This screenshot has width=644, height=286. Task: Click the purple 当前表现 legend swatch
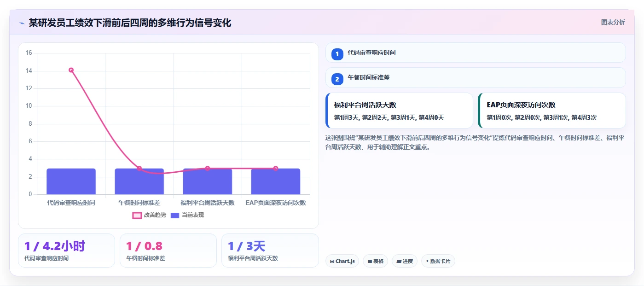click(175, 215)
